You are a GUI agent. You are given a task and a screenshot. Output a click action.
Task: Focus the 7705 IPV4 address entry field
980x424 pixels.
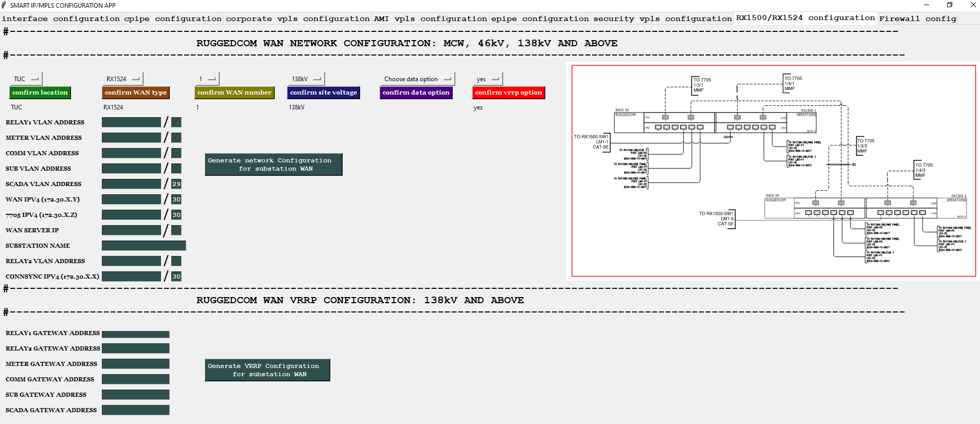tap(132, 215)
